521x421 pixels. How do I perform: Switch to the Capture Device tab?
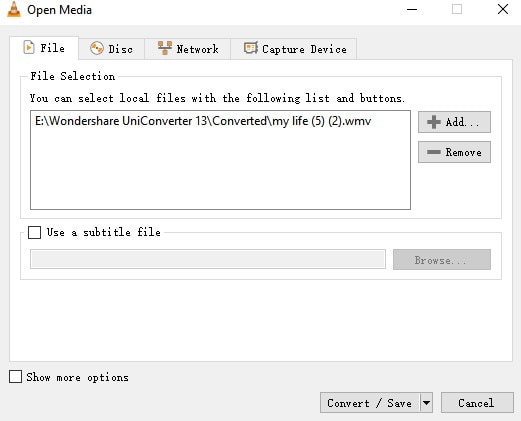click(x=294, y=49)
